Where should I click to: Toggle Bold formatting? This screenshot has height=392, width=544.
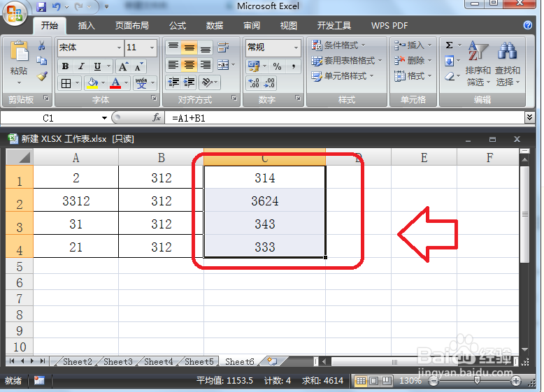(x=65, y=66)
